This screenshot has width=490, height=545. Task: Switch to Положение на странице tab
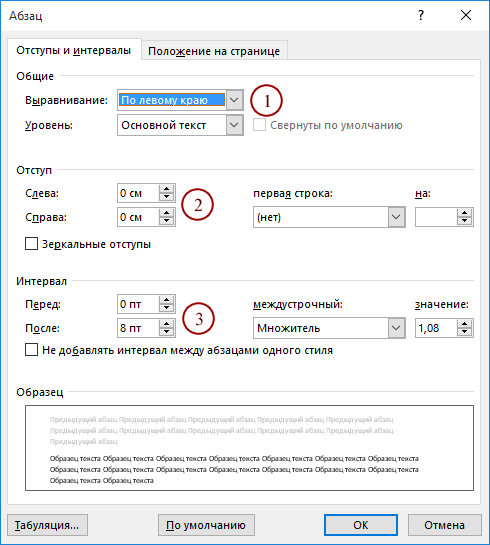214,51
